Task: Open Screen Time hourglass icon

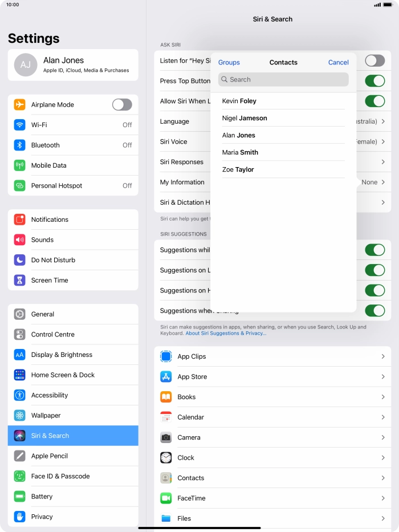Action: click(x=20, y=280)
